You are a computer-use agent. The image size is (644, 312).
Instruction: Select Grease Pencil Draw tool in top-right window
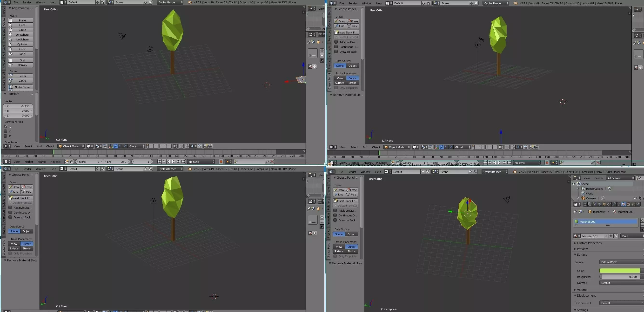(x=340, y=21)
